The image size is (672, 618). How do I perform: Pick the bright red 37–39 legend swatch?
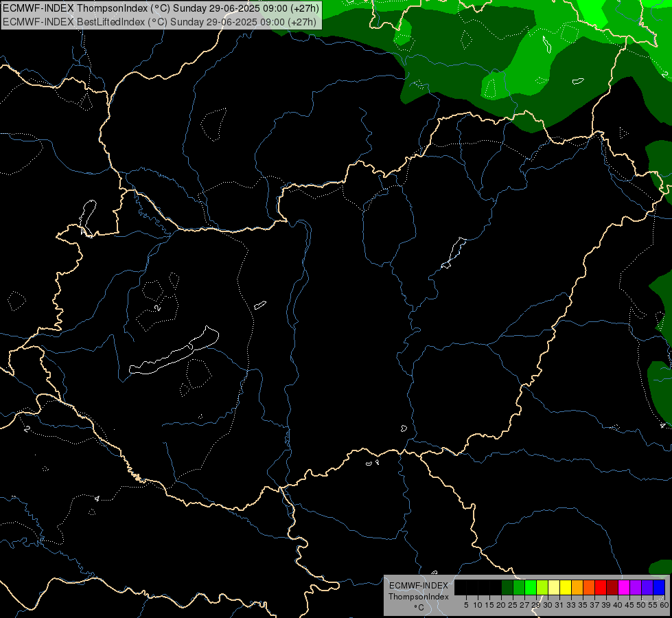[x=601, y=587]
